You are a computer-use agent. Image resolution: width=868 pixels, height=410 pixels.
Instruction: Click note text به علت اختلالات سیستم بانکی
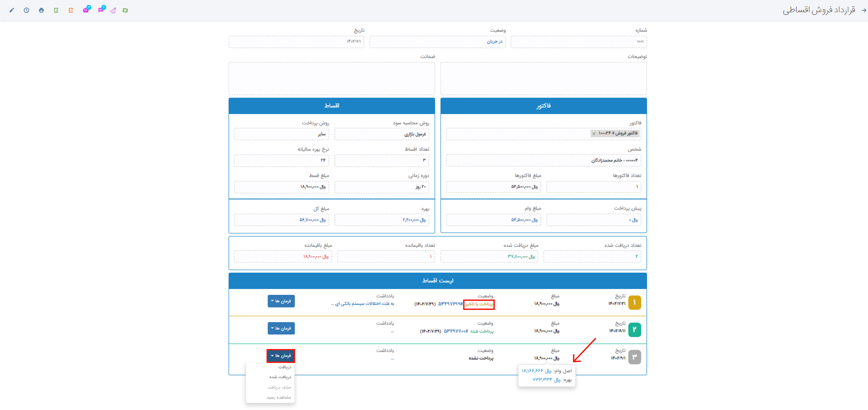(x=363, y=304)
